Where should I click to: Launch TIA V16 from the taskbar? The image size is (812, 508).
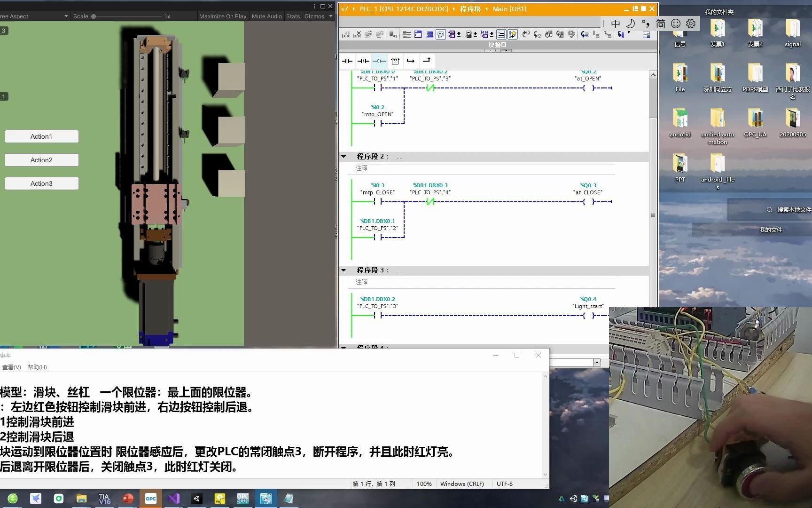pyautogui.click(x=104, y=498)
